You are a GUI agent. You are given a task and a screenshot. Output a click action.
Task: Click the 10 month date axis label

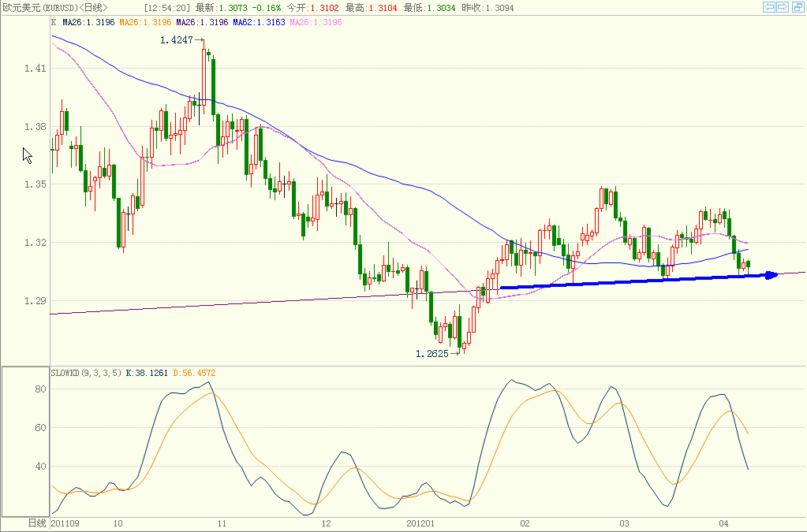pyautogui.click(x=118, y=524)
